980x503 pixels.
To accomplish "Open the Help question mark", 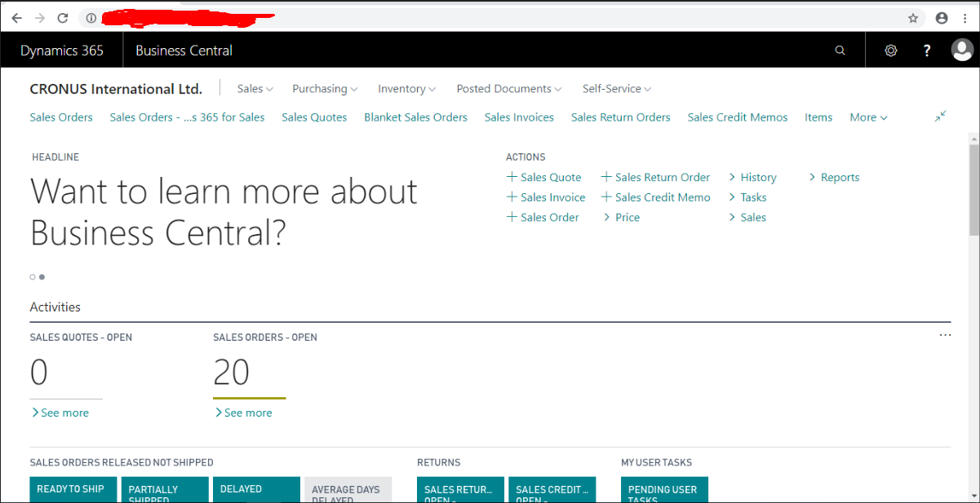I will tap(927, 51).
